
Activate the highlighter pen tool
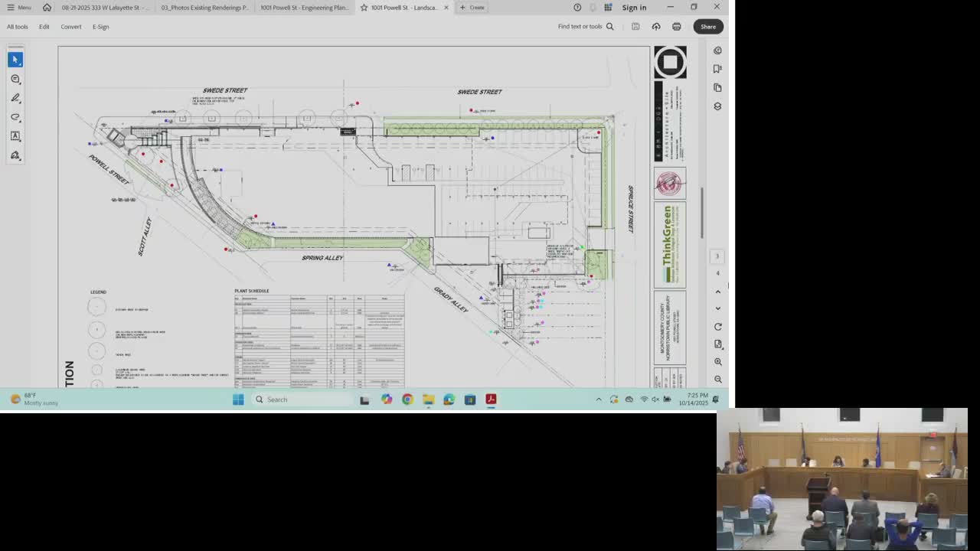coord(15,98)
